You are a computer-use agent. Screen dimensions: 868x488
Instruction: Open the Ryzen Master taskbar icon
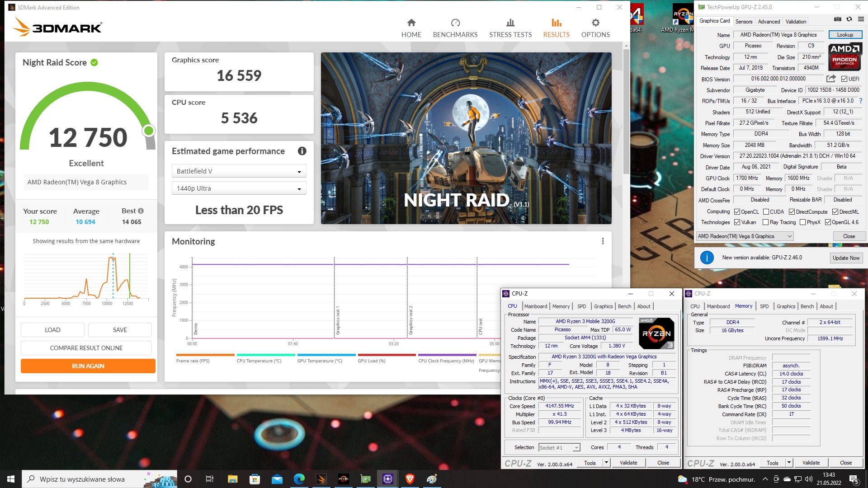[x=343, y=479]
